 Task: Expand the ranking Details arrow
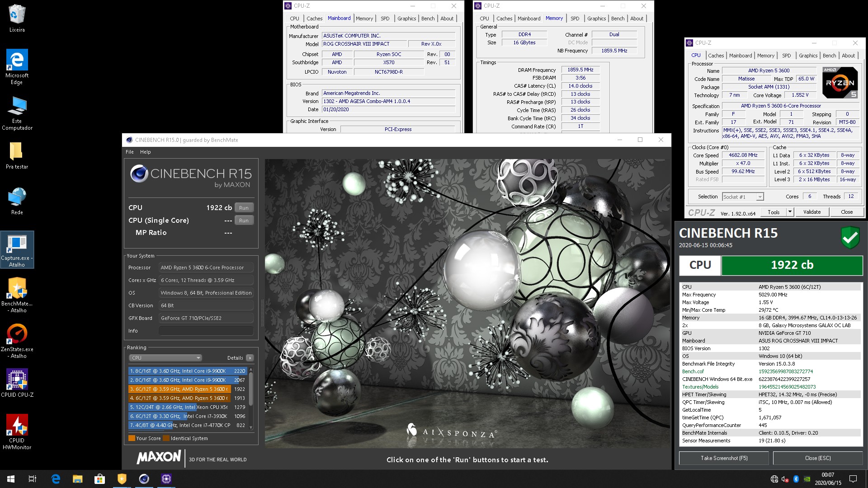pos(250,358)
